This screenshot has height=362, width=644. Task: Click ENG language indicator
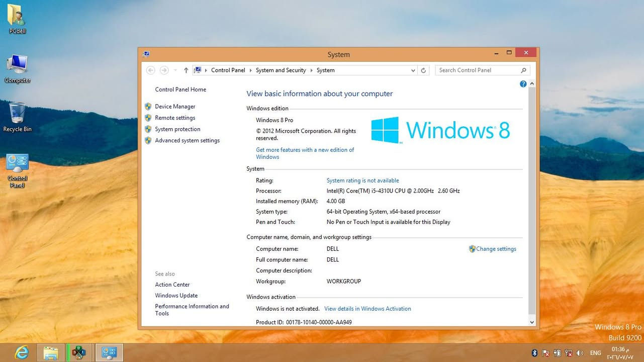[595, 353]
